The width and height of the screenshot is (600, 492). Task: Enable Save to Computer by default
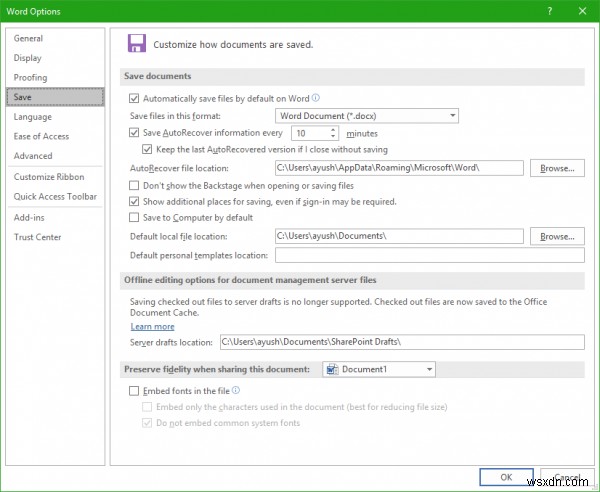coord(134,218)
